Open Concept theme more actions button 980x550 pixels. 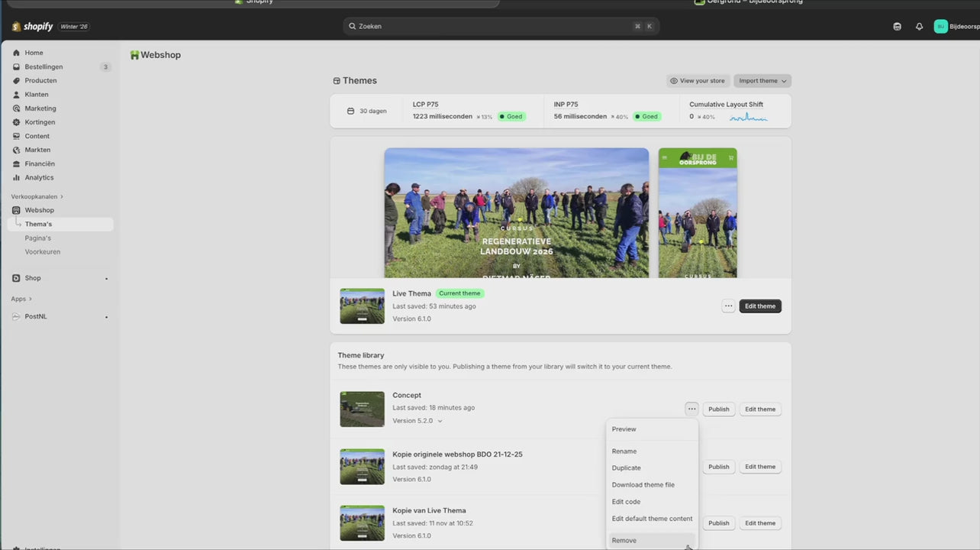click(x=691, y=409)
